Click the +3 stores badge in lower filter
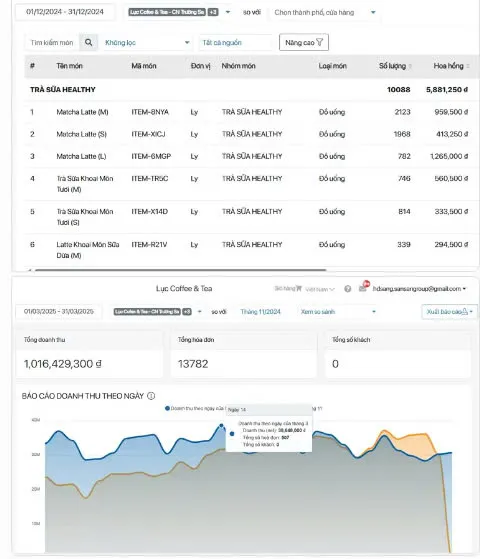 coord(187,312)
